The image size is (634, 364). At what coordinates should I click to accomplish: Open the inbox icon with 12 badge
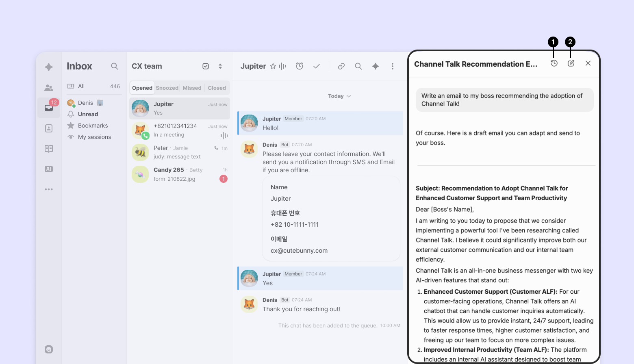click(49, 108)
